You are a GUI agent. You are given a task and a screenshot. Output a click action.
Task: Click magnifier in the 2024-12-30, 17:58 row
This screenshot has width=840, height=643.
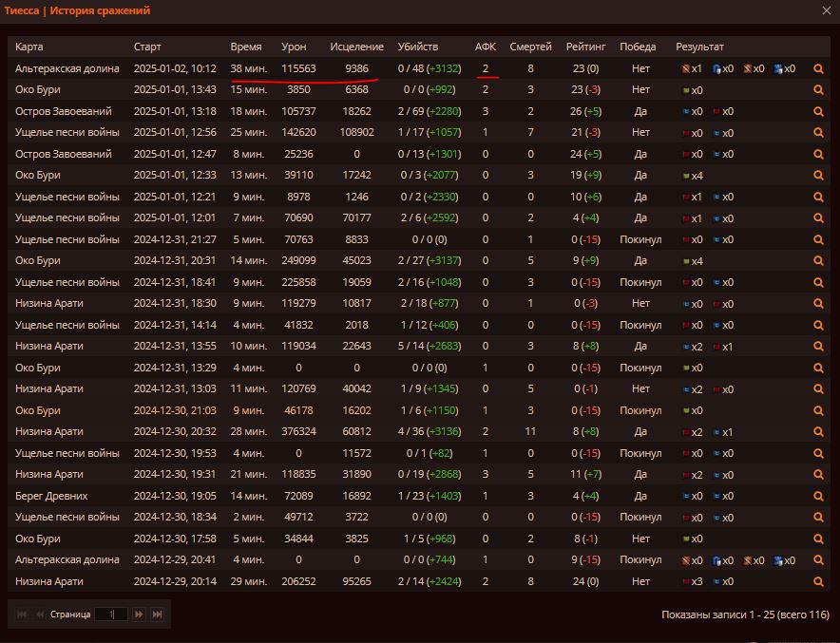click(x=818, y=539)
